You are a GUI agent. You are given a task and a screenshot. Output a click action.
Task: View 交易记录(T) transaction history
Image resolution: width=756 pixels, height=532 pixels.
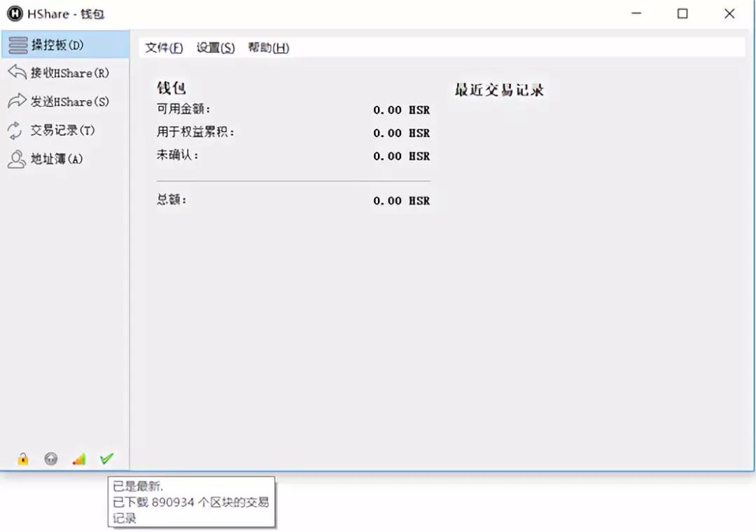pos(65,130)
